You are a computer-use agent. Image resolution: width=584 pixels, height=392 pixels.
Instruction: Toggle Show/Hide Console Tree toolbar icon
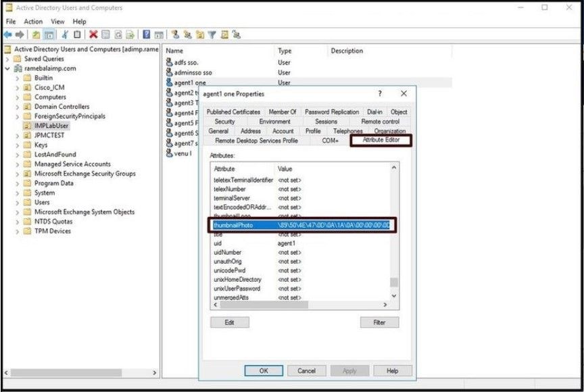coord(49,35)
